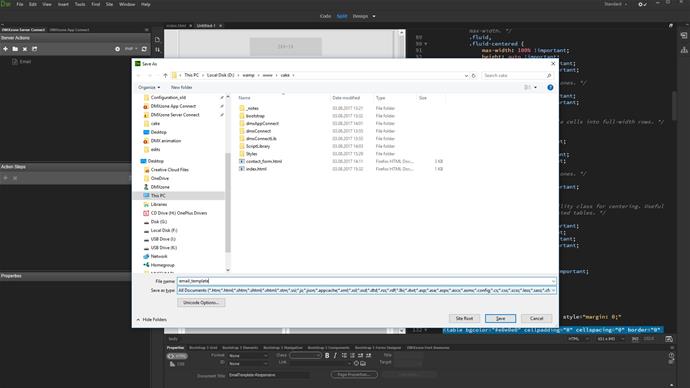The image size is (690, 388).
Task: Click the Save button
Action: tap(500, 318)
